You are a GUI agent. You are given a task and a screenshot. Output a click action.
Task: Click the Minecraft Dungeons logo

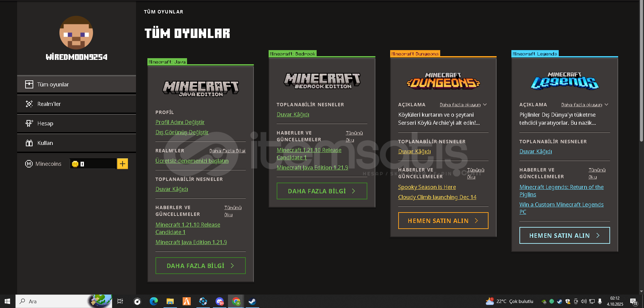(443, 81)
